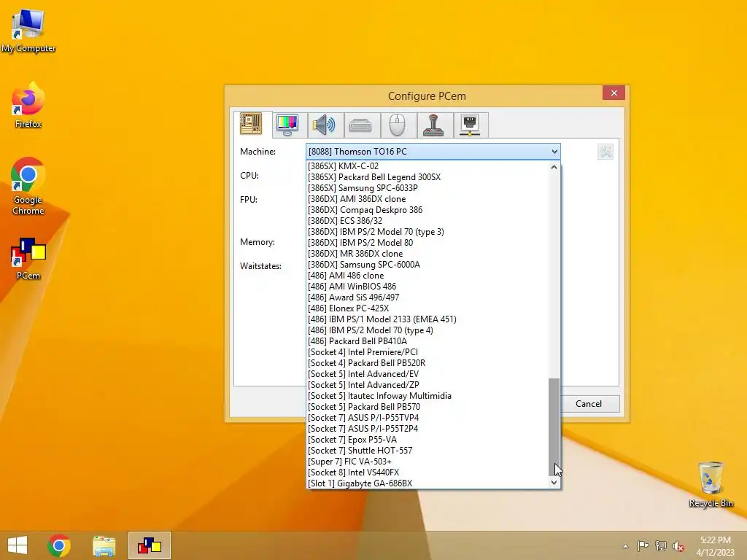Launch PCem desktop shortcut
747x560 pixels.
[x=28, y=259]
